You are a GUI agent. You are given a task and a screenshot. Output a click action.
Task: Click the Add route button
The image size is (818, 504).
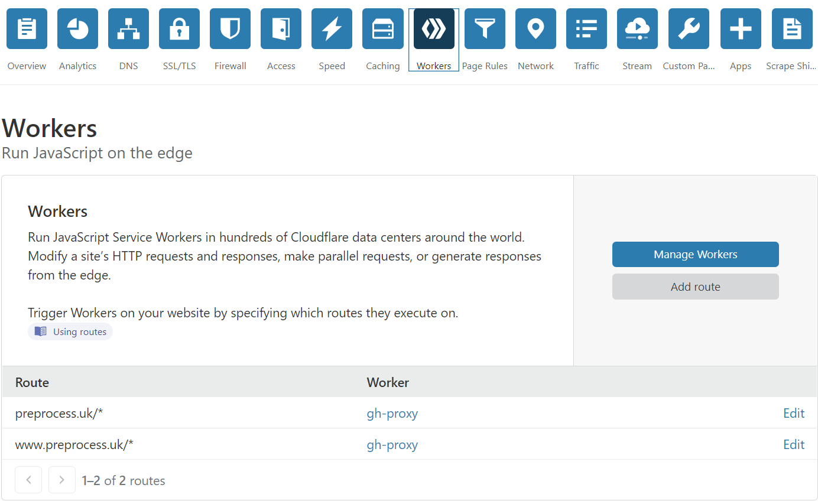[x=695, y=287]
